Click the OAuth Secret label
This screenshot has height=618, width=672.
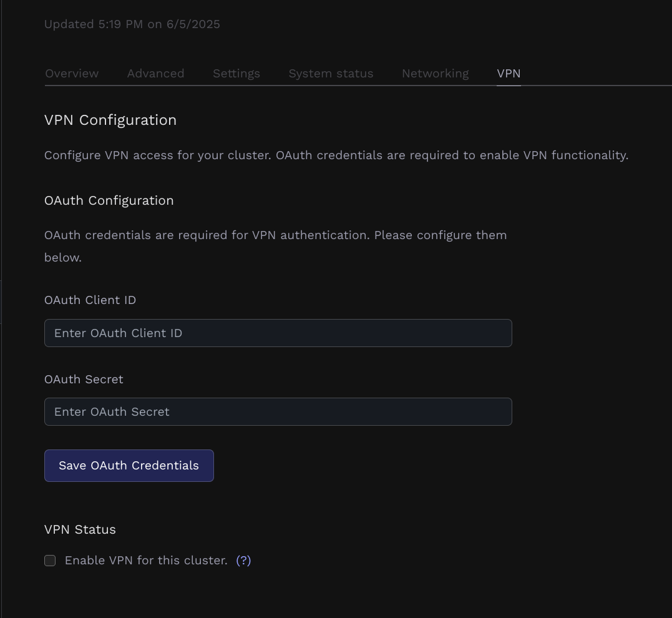(x=84, y=380)
